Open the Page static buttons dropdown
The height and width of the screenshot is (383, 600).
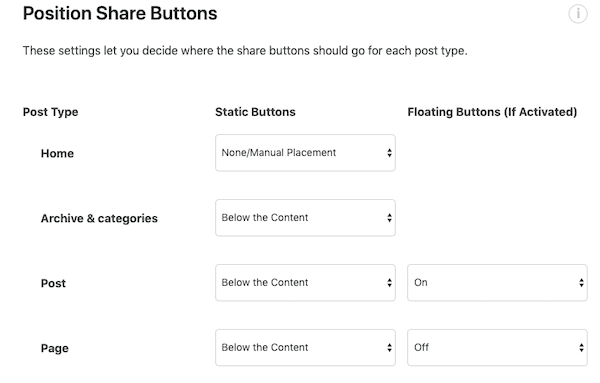pos(305,348)
